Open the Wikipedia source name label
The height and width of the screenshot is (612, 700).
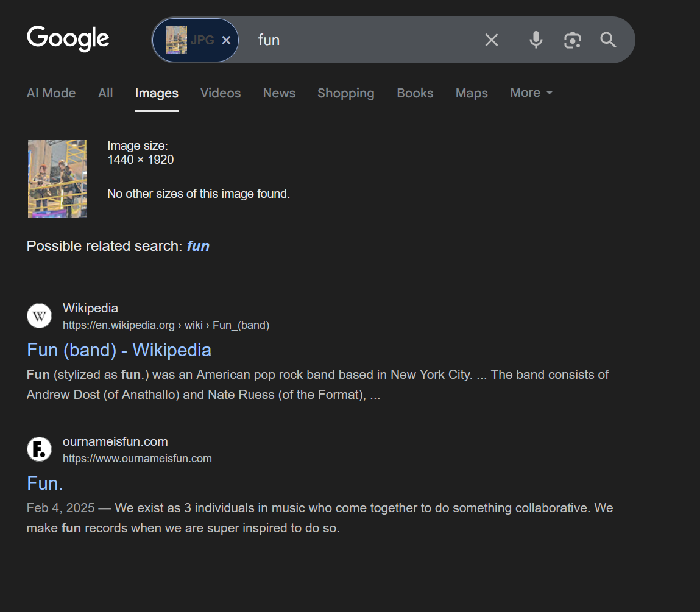[x=90, y=308]
